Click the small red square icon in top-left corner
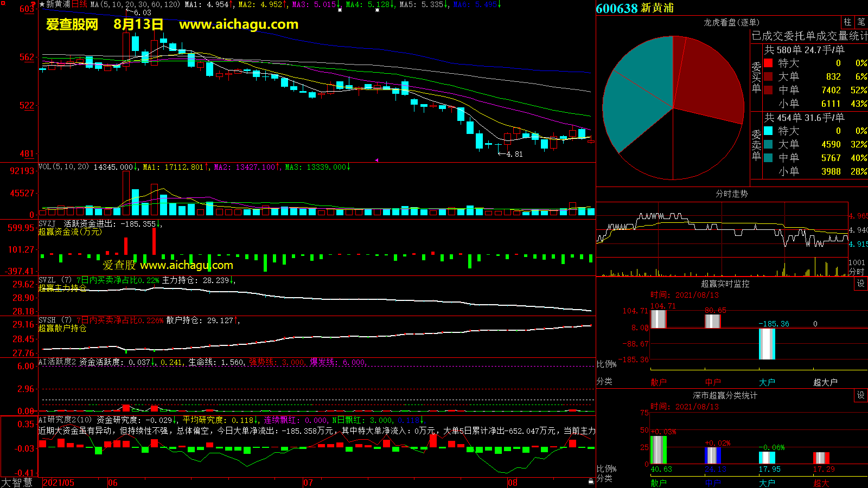This screenshot has width=868, height=488. 3,3
